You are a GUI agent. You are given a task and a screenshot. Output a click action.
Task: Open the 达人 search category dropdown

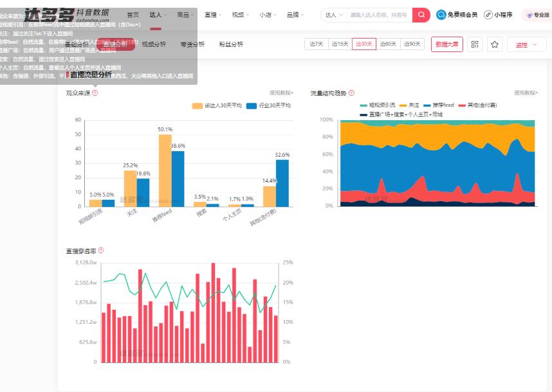click(332, 14)
